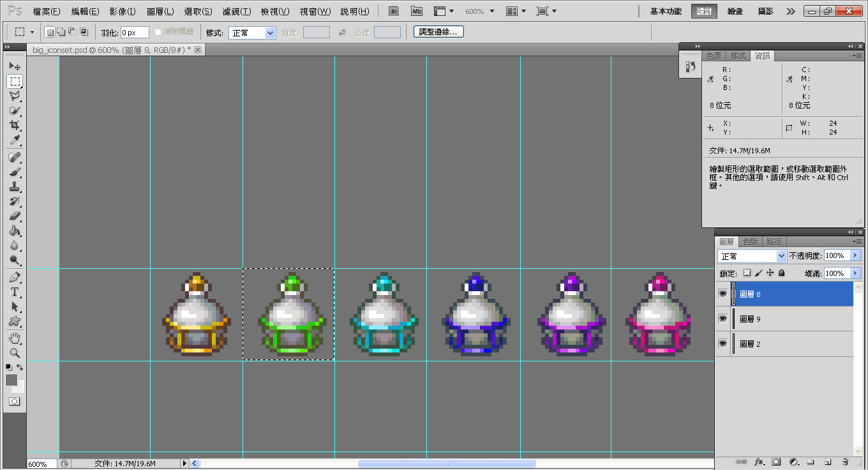Click the add layer style fx icon

[759, 461]
